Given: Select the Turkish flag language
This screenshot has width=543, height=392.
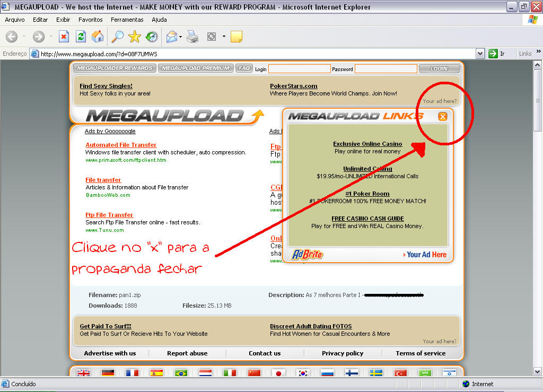Looking at the screenshot, I should click(400, 373).
